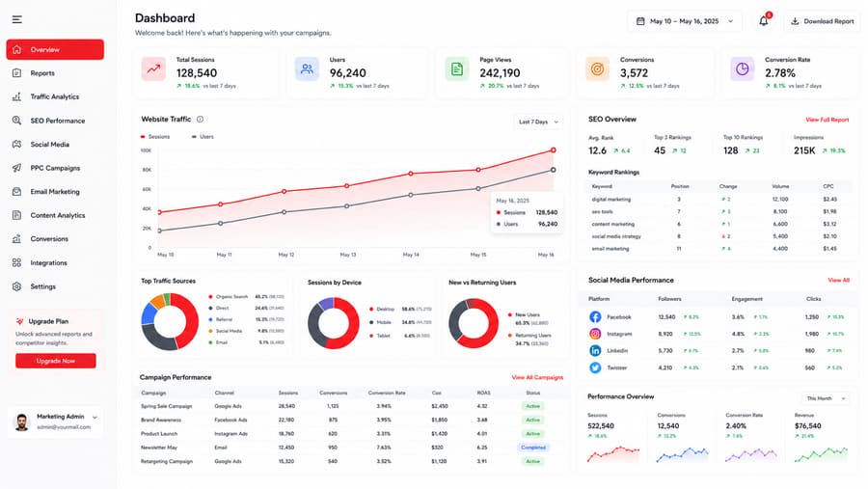Click the Spring Sale Campaign row
Image resolution: width=868 pixels, height=489 pixels.
pos(351,406)
